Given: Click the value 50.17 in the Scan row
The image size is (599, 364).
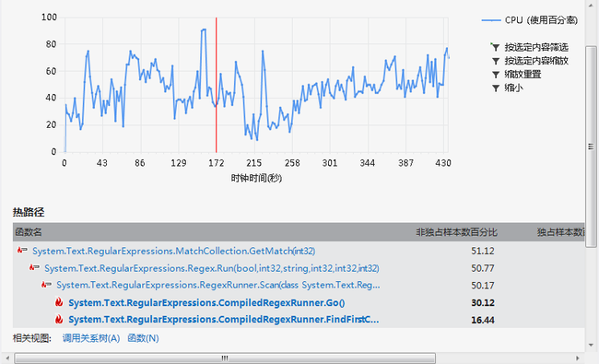Looking at the screenshot, I should [x=483, y=286].
